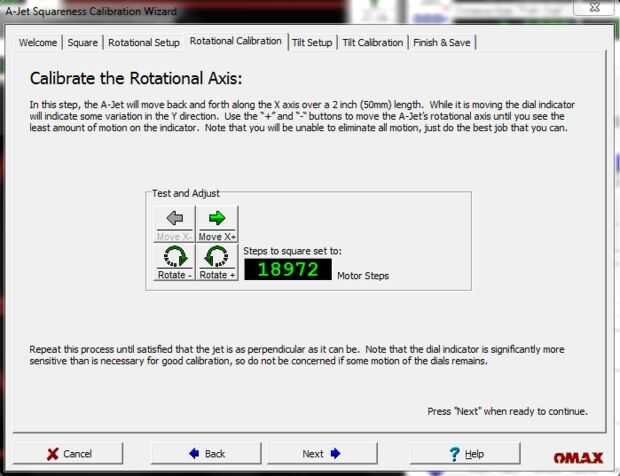Select the Rotational Calibration tab
The image size is (620, 476).
coord(236,41)
